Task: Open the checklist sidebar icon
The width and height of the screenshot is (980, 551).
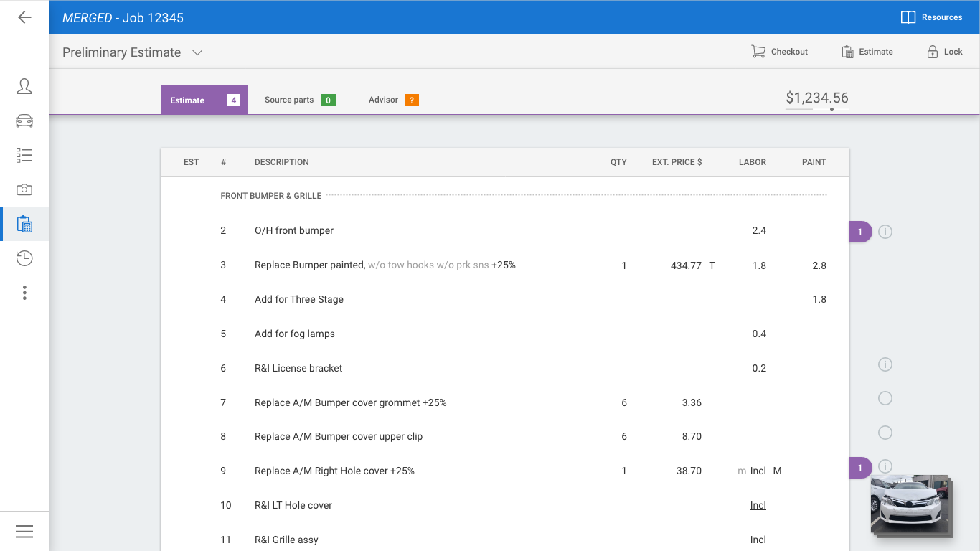Action: (x=24, y=155)
